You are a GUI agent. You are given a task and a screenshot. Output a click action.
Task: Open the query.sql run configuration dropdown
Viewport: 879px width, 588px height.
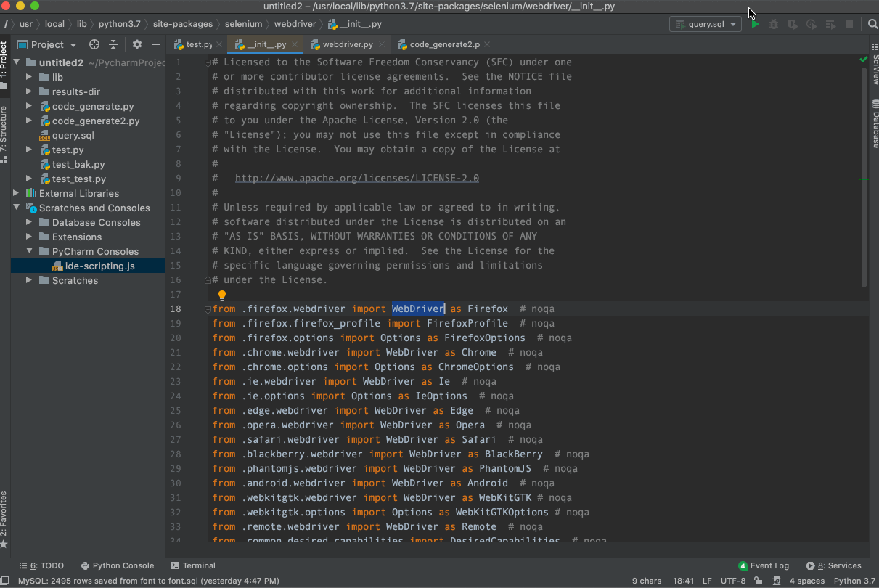[x=705, y=24]
